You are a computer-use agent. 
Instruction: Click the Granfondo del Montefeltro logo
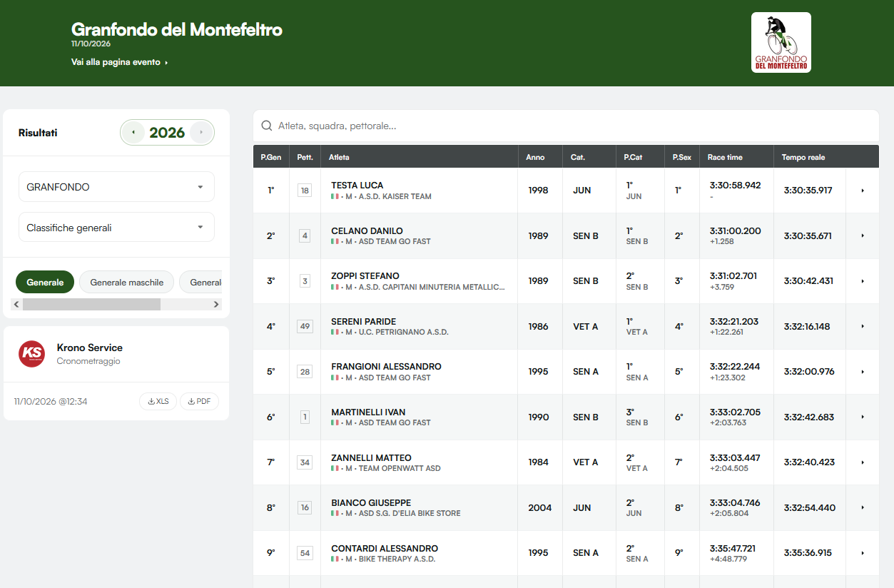pos(781,43)
